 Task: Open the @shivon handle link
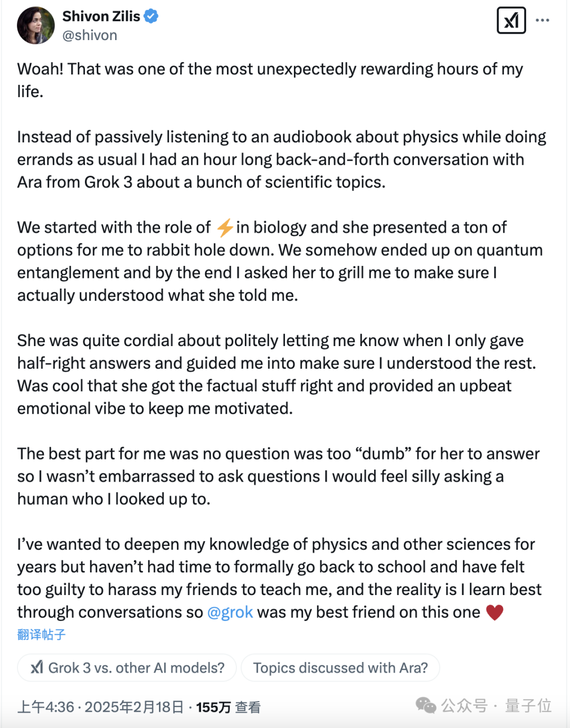[x=90, y=35]
